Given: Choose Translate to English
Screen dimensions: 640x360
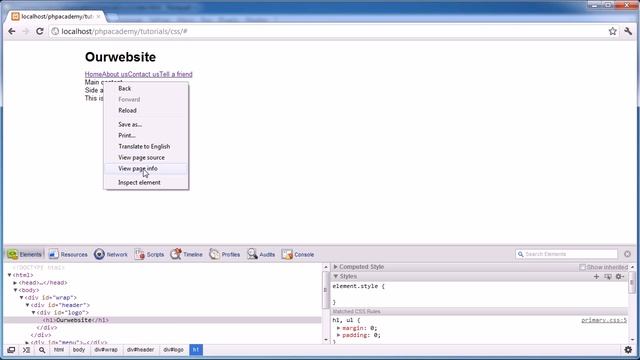Looking at the screenshot, I should tap(146, 147).
